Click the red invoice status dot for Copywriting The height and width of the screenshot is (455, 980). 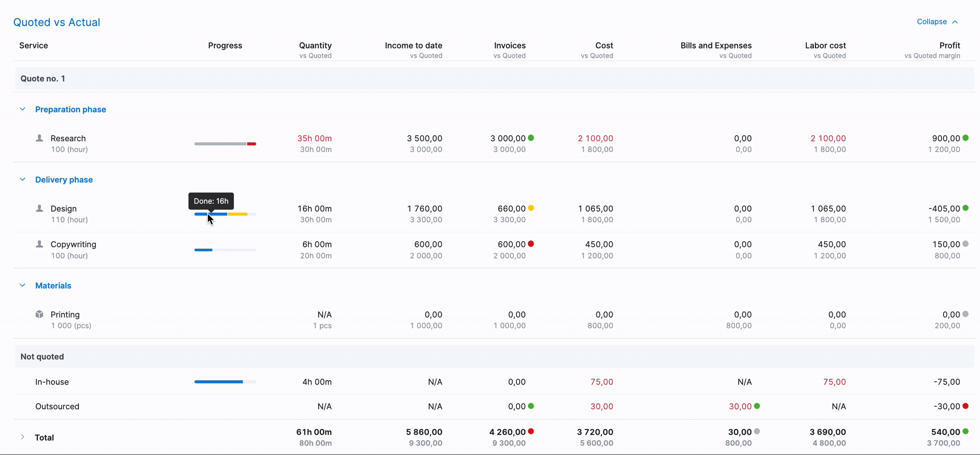[x=531, y=244]
